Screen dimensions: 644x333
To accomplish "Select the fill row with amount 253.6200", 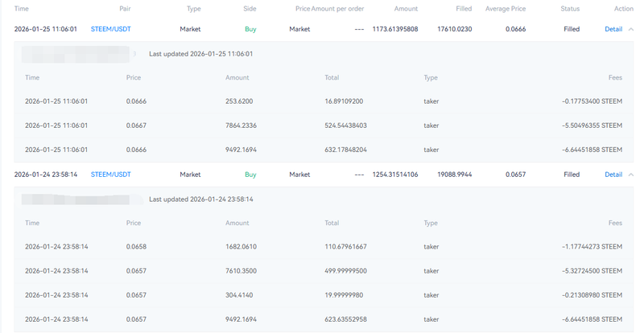I will tap(322, 102).
